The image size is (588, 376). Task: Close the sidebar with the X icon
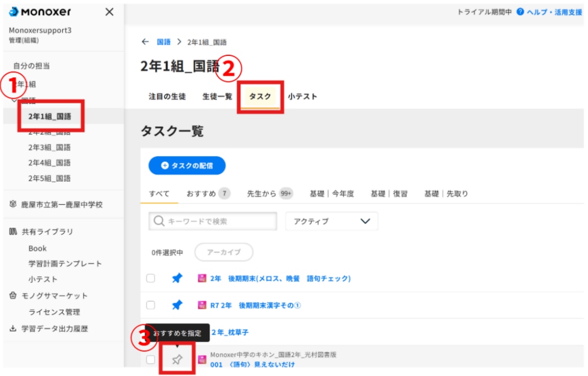(x=109, y=12)
